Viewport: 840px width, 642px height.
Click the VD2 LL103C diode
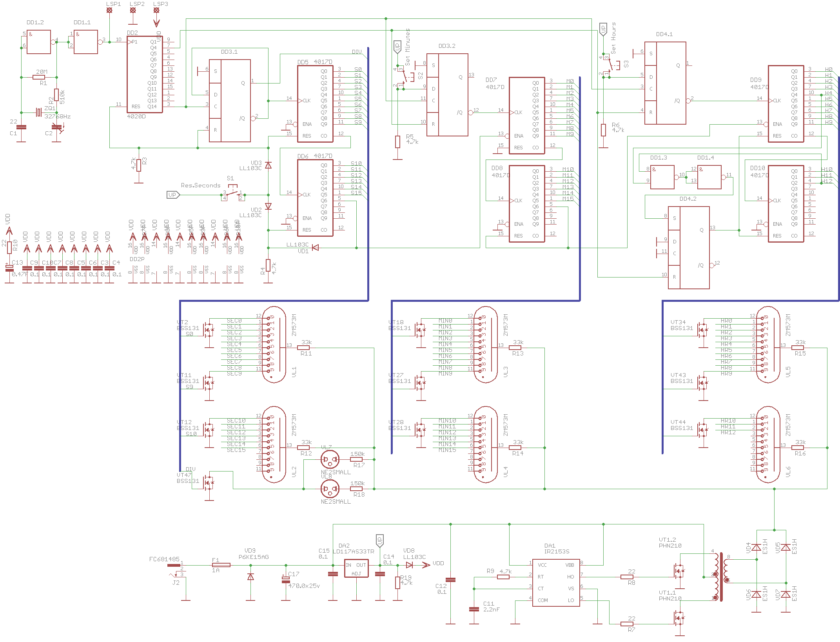coord(268,206)
